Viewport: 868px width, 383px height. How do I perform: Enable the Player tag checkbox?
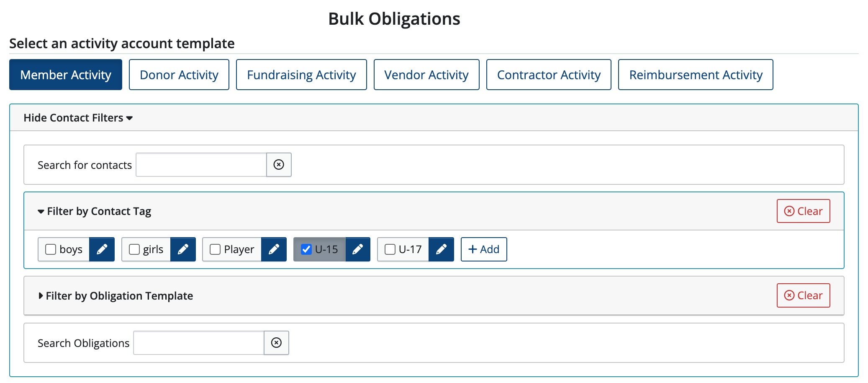point(215,249)
